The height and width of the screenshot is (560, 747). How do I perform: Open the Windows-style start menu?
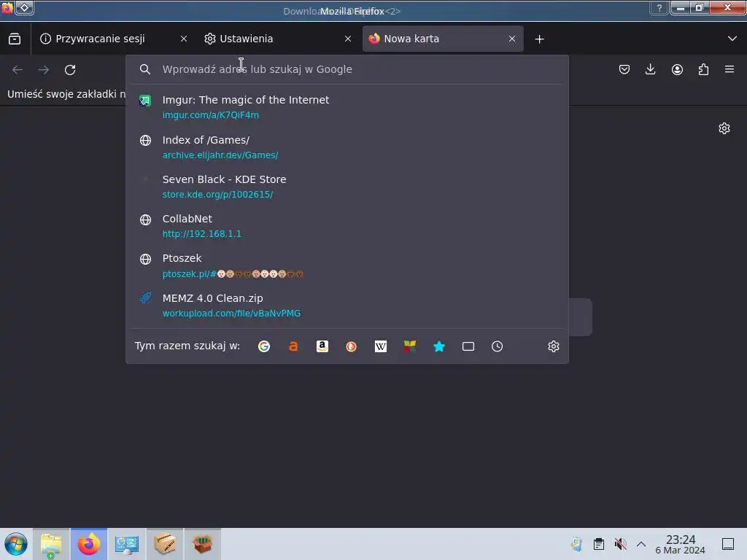click(x=16, y=544)
